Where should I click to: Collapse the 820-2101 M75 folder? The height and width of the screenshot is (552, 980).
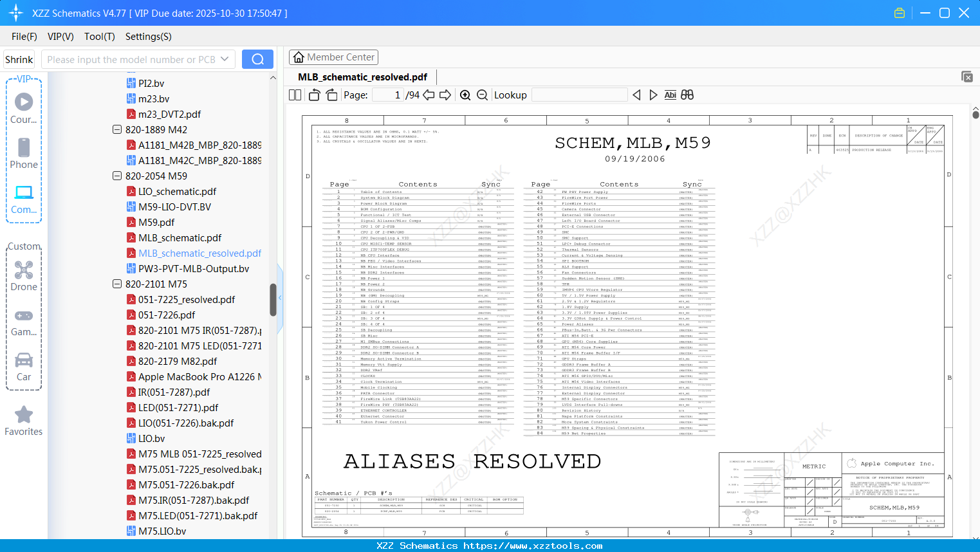tap(117, 284)
